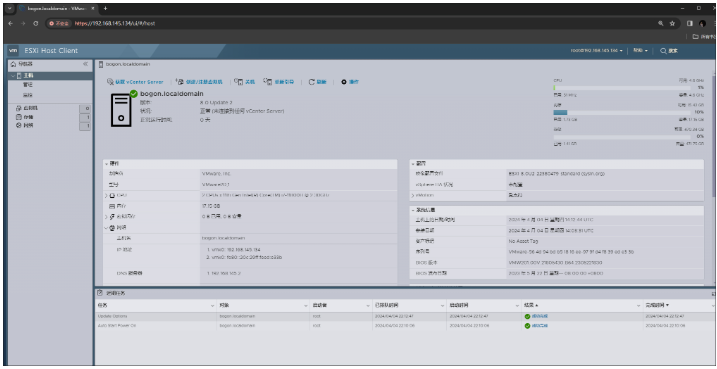The width and height of the screenshot is (717, 369).
Task: Collapse the Host node chevron in navigator
Action: click(x=13, y=76)
